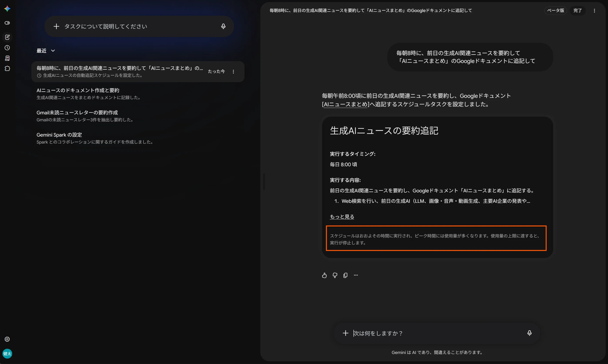Focus the 次は何をしますか？ input field
The width and height of the screenshot is (608, 364).
[437, 333]
